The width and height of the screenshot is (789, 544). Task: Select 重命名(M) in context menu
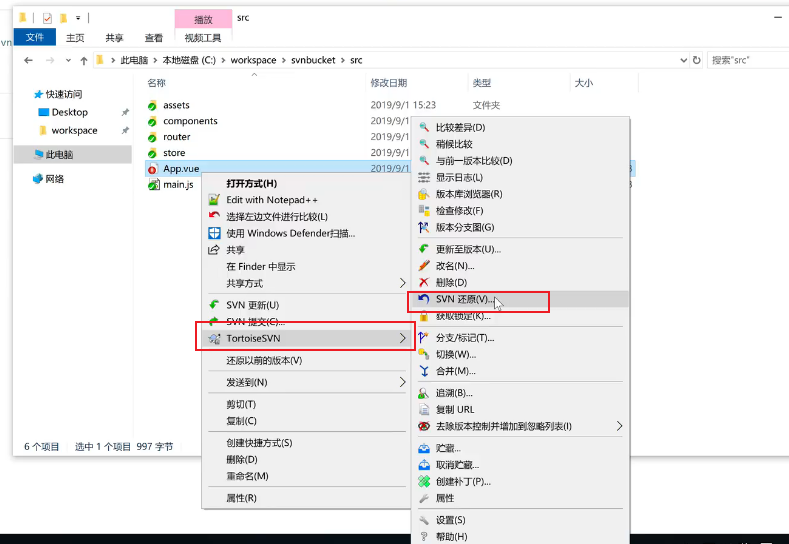[247, 476]
